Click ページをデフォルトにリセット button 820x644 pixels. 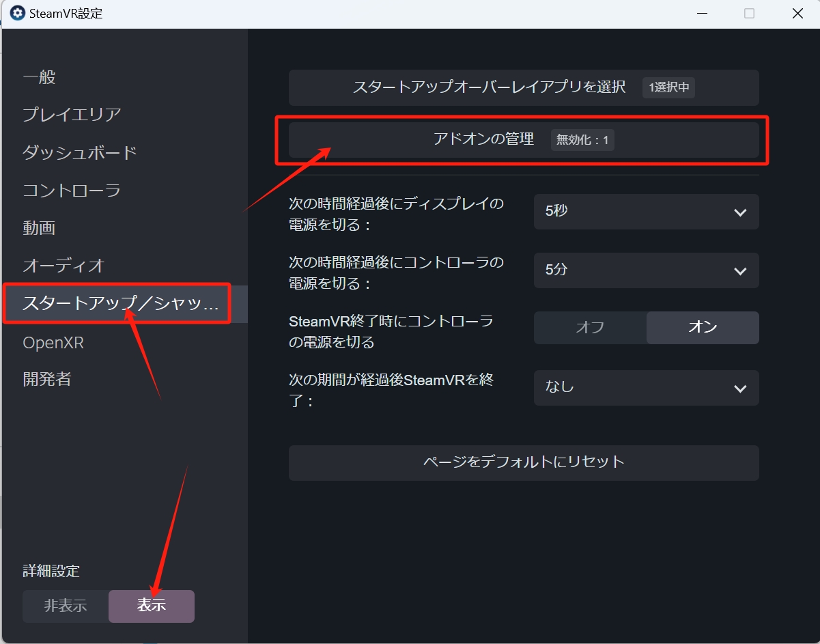[x=524, y=462]
